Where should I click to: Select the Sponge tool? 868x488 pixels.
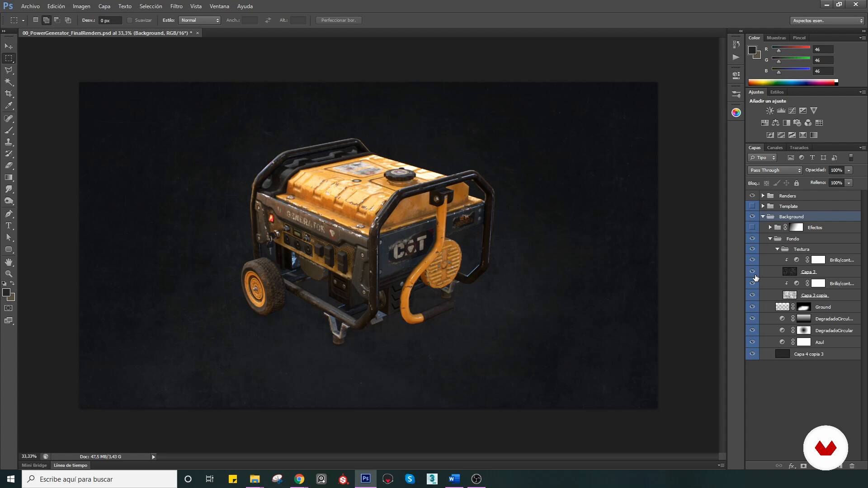[x=9, y=201]
